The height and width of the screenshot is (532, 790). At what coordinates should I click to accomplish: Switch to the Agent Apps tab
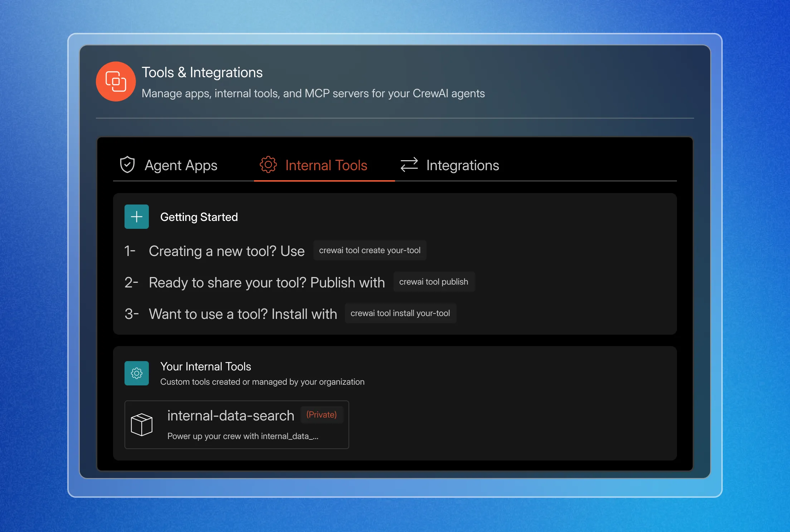pos(181,166)
